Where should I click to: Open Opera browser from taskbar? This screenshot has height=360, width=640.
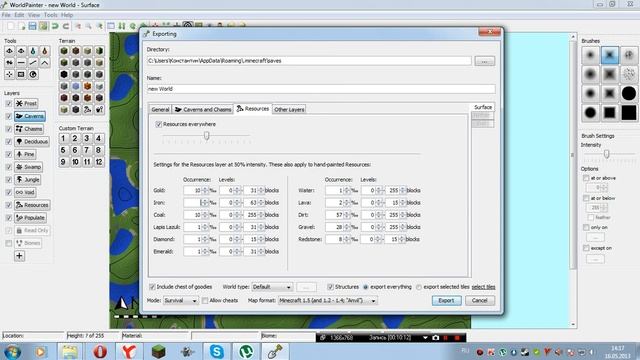click(100, 351)
